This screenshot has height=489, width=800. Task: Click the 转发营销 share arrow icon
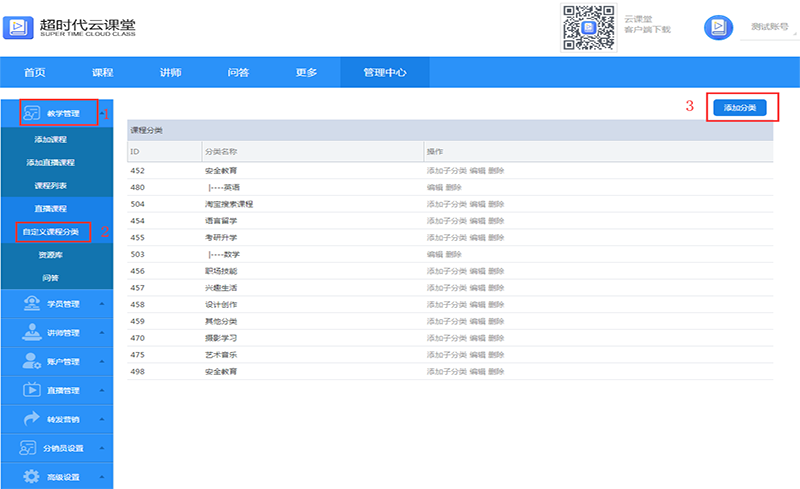pyautogui.click(x=32, y=419)
